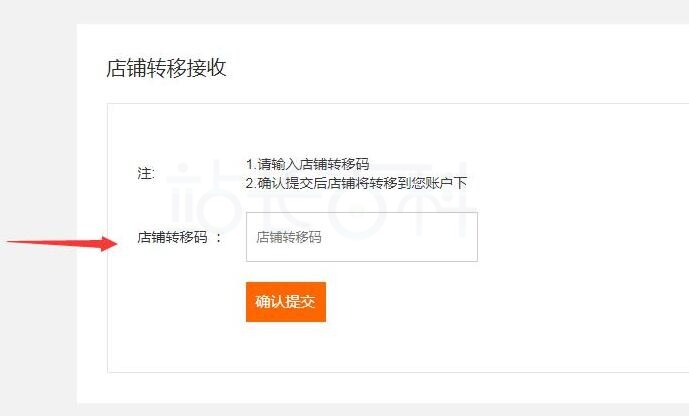The image size is (689, 416).
Task: Click the 店铺转移码 field label
Action: coord(172,237)
